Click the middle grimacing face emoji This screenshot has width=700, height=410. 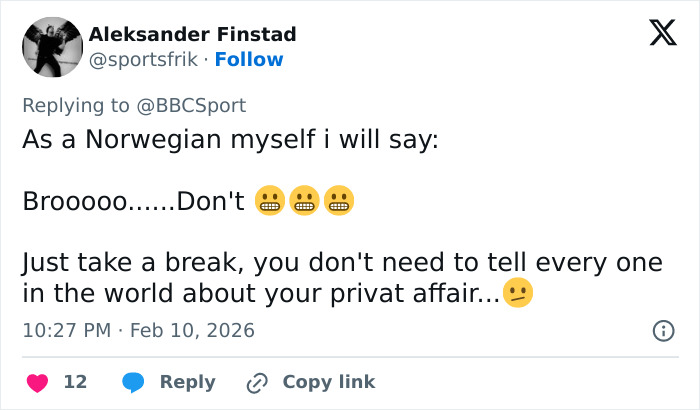[304, 202]
